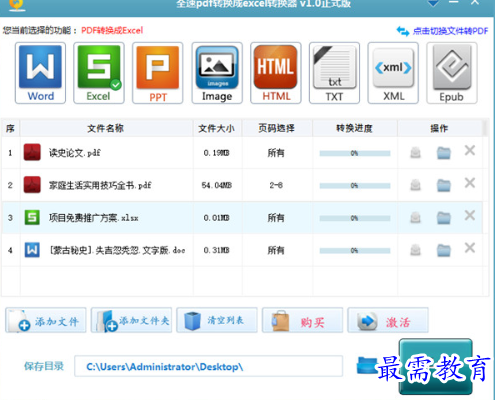
Task: Open output folder for 蒙古秘史 doc row
Action: pyautogui.click(x=444, y=250)
